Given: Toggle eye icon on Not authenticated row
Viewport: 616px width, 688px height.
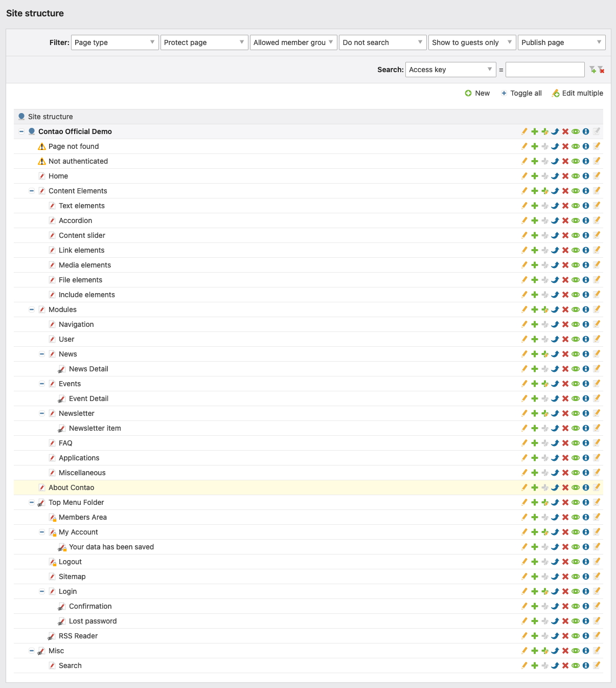Looking at the screenshot, I should tap(576, 161).
